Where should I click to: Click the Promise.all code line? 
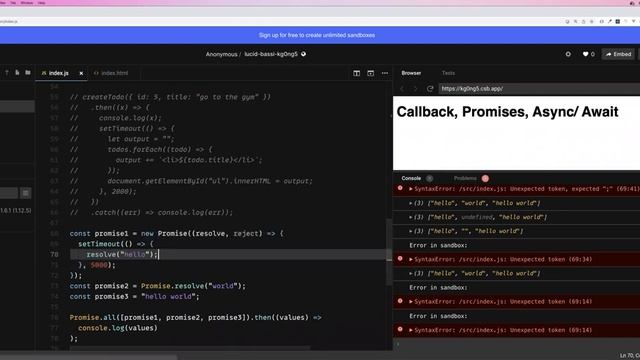point(196,318)
